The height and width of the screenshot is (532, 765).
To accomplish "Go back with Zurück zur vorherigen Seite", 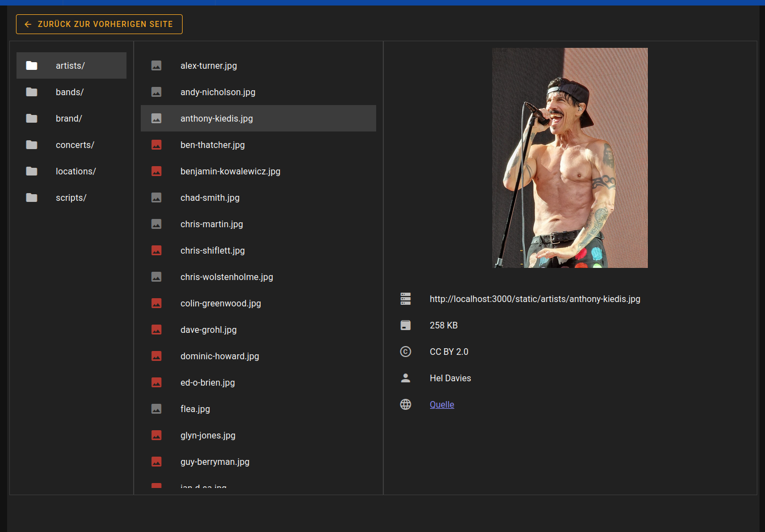I will pos(99,24).
